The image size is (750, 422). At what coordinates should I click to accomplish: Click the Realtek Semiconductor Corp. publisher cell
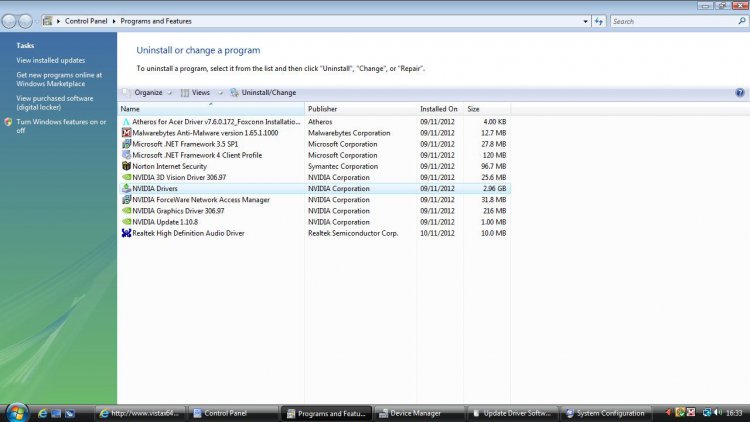[353, 233]
